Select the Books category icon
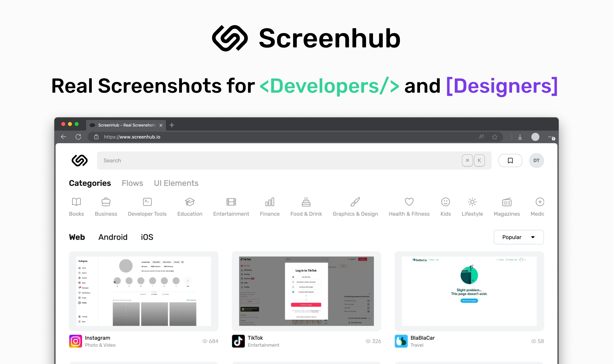The image size is (613, 364). [x=76, y=202]
